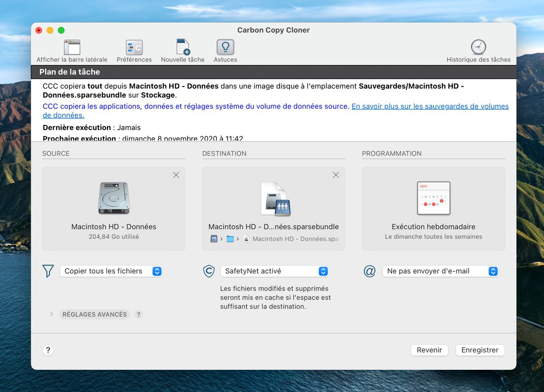Click the SafetyNet shield icon under Destination
Image resolution: width=544 pixels, height=392 pixels.
pos(208,271)
